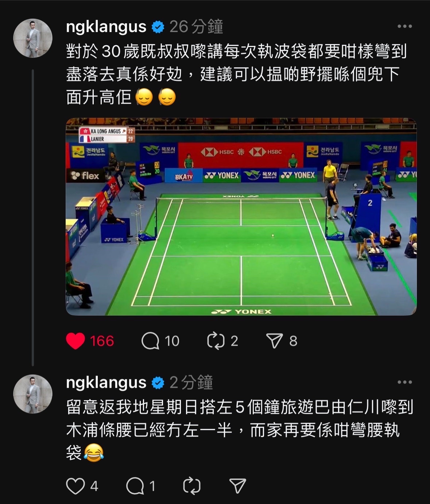Screen dimensions: 430x504
Task: Open the second post's text about 仁川 bus ride
Action: coord(240,430)
